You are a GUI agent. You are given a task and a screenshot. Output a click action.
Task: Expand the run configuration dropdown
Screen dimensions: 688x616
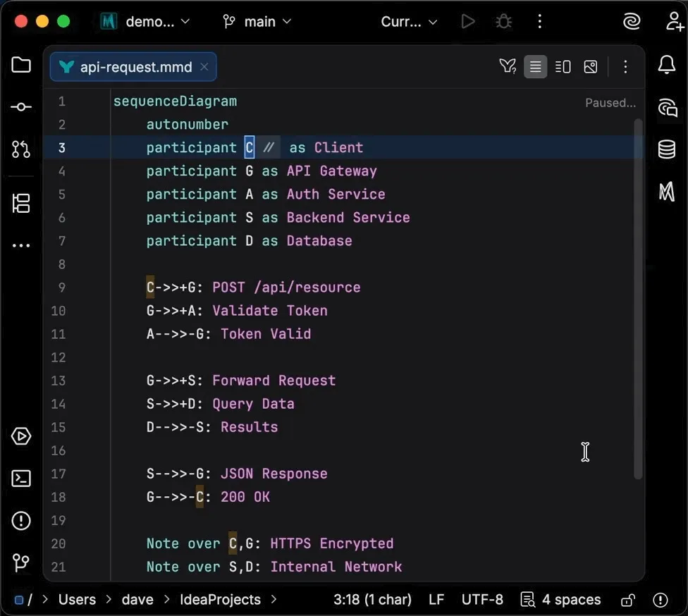[x=409, y=22]
